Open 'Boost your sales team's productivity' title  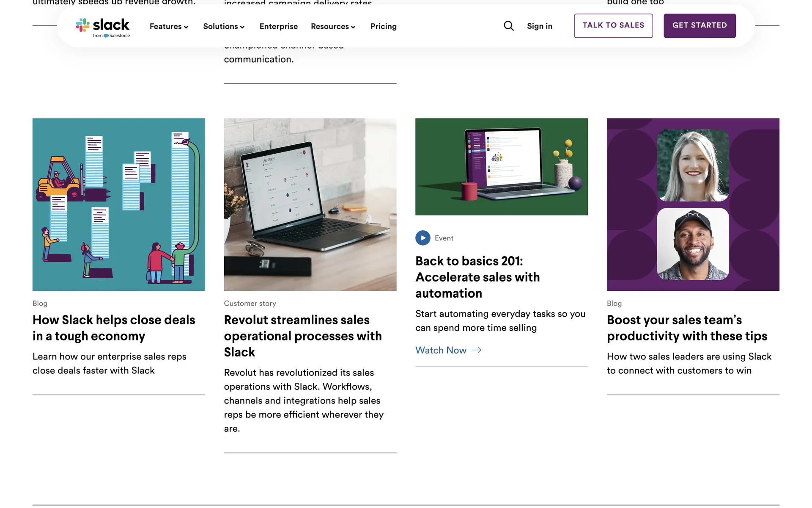pyautogui.click(x=687, y=328)
